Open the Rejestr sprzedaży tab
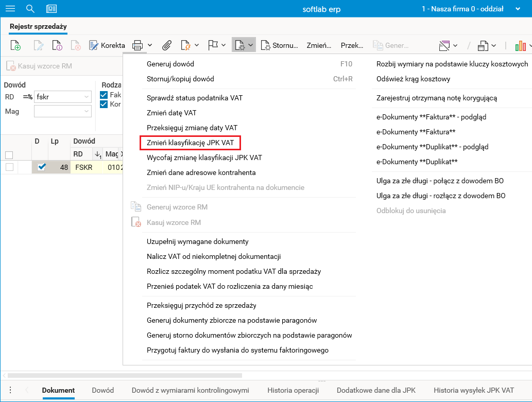 coord(38,26)
